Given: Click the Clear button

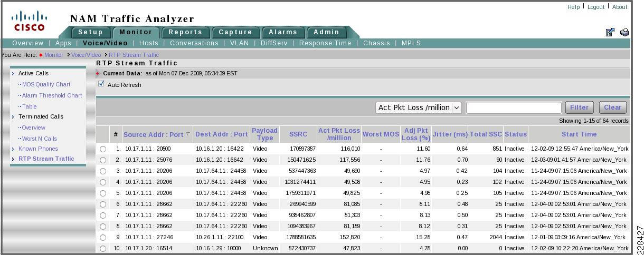Looking at the screenshot, I should (612, 107).
